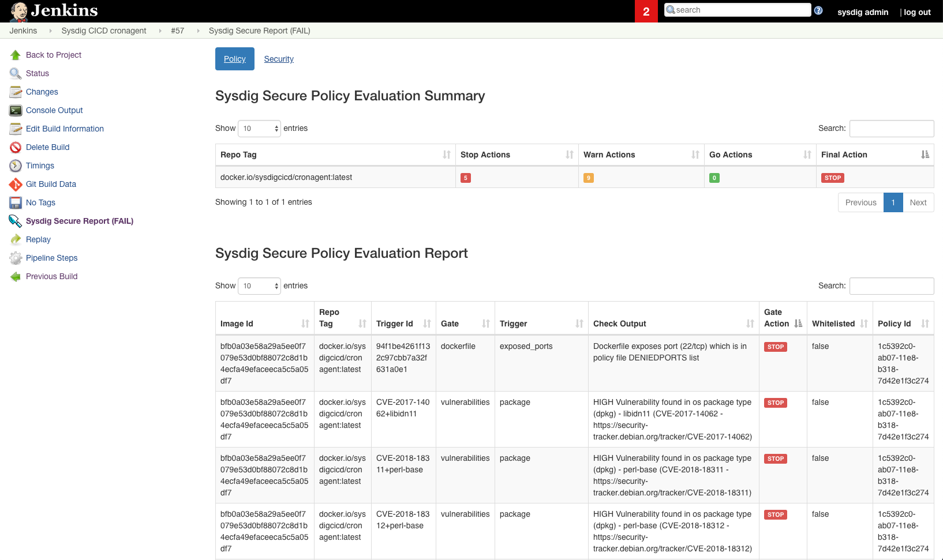Click the Sysdig Secure Report icon
This screenshot has width=943, height=560.
point(16,221)
